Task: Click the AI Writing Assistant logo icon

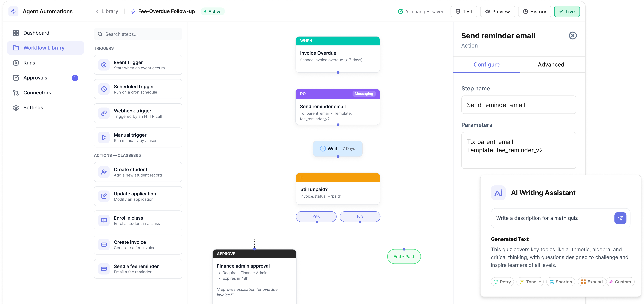Action: coord(498,193)
